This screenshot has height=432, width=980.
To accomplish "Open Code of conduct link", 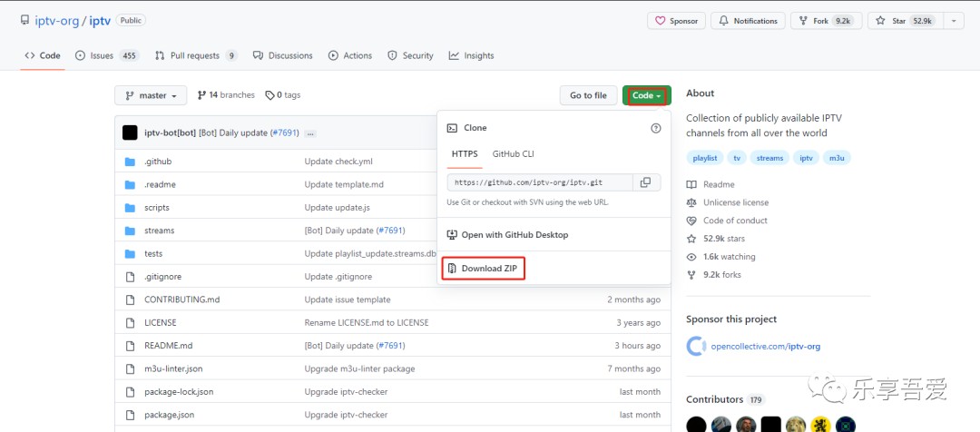I will point(727,221).
